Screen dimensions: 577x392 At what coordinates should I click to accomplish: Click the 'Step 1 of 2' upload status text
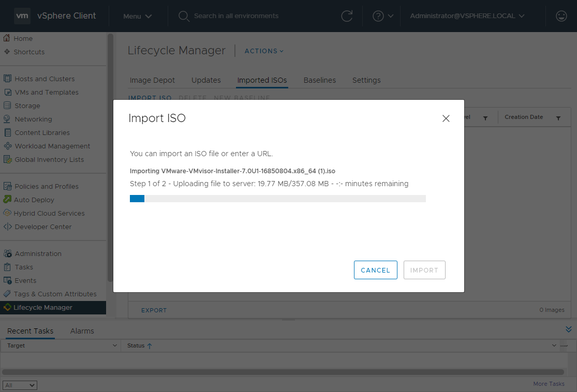coord(269,184)
